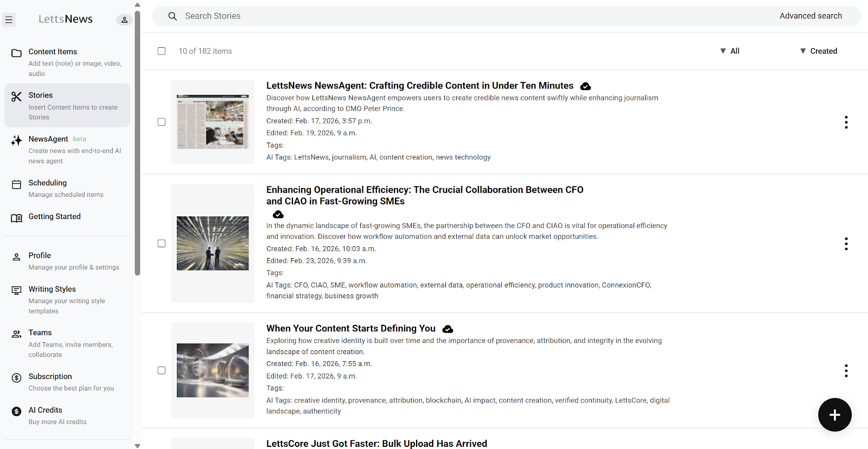Click the search magnifier icon
This screenshot has width=868, height=449.
(173, 16)
